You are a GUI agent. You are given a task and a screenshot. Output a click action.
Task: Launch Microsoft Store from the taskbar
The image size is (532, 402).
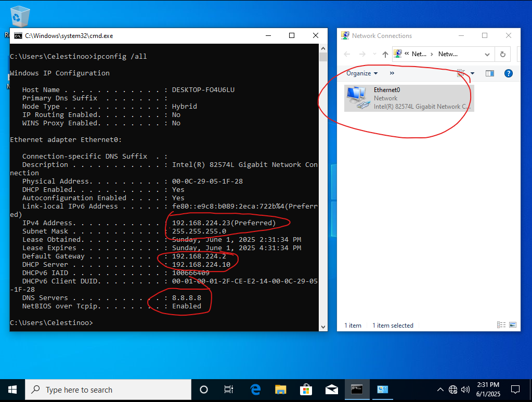pos(306,390)
